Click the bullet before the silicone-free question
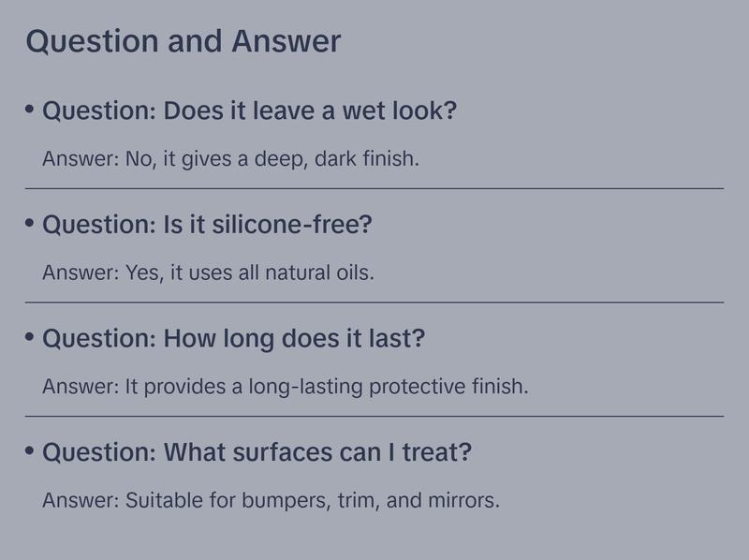This screenshot has width=749, height=560. pyautogui.click(x=30, y=224)
